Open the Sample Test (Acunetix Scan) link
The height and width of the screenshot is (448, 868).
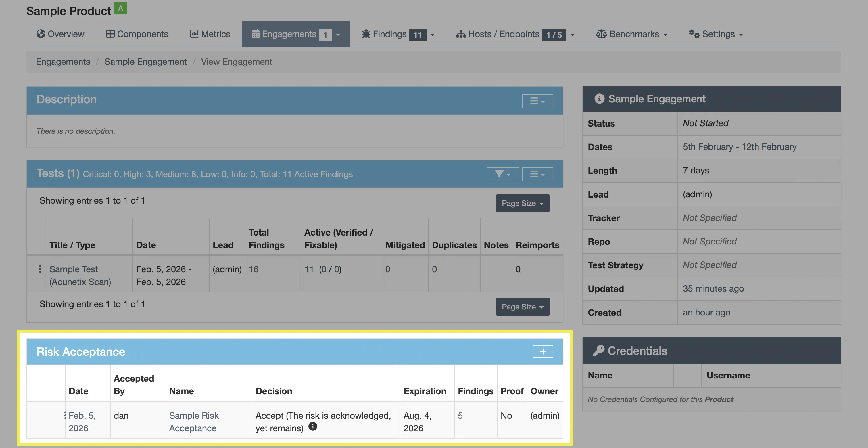(x=80, y=275)
